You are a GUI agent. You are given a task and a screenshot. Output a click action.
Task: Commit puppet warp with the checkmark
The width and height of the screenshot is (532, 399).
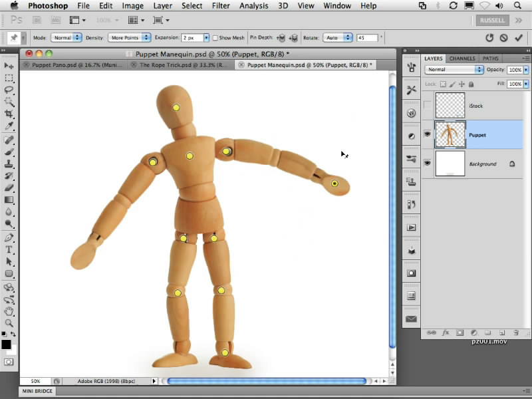click(x=519, y=38)
